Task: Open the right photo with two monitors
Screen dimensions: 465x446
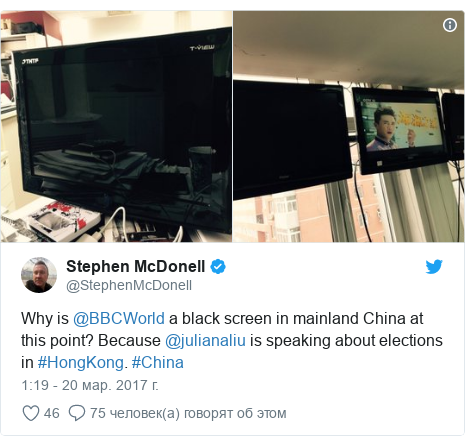Action: point(348,127)
